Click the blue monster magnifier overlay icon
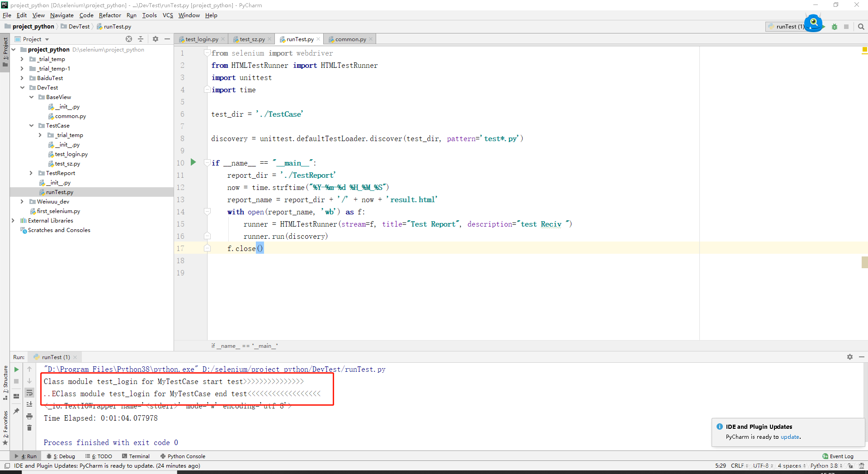 814,23
